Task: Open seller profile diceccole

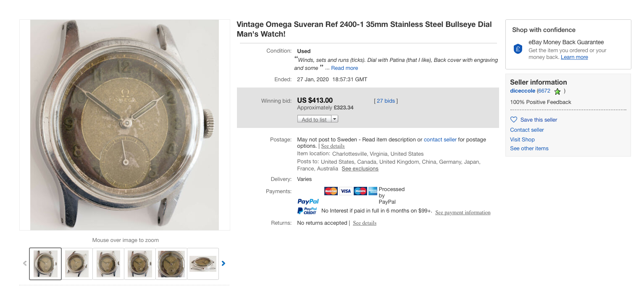Action: click(523, 91)
